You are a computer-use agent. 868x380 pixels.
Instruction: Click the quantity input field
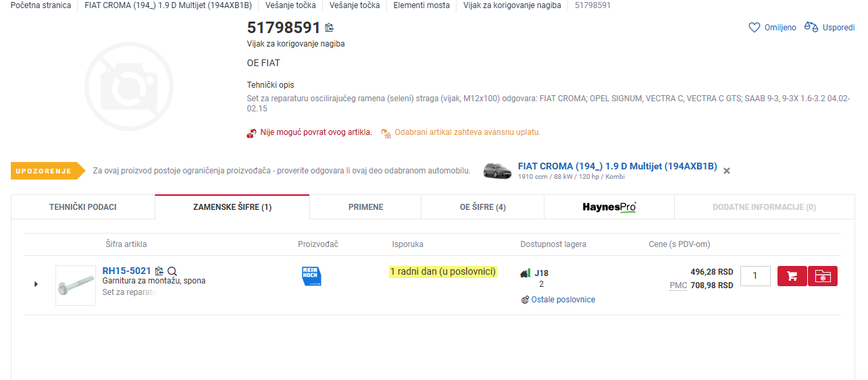tap(755, 276)
